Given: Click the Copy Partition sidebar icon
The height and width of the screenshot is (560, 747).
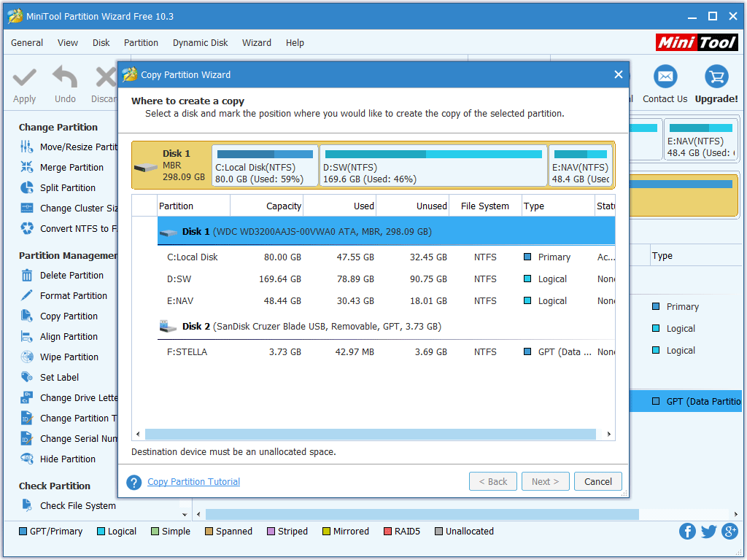Looking at the screenshot, I should (27, 316).
